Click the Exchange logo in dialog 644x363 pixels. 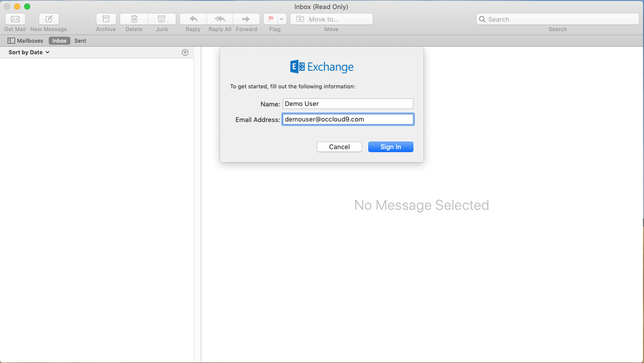322,67
